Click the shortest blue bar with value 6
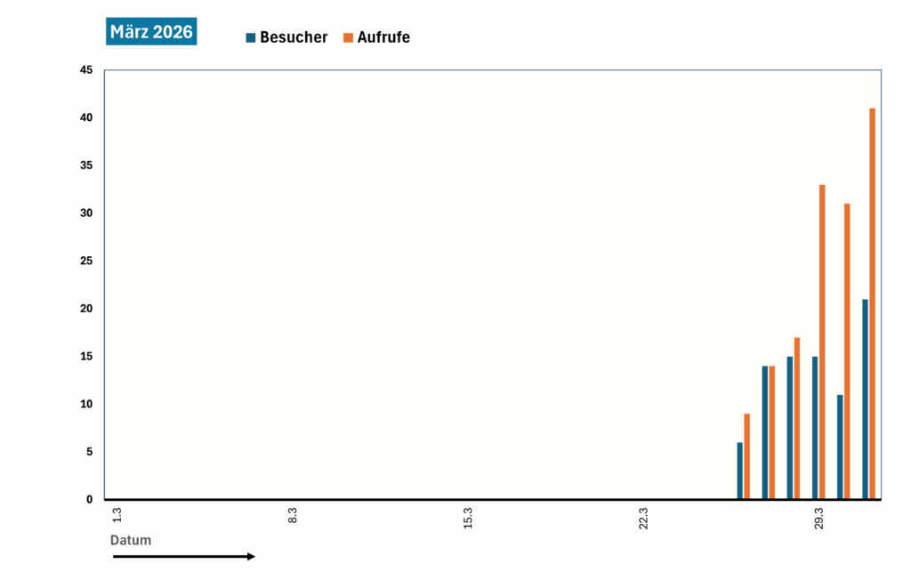 (739, 471)
